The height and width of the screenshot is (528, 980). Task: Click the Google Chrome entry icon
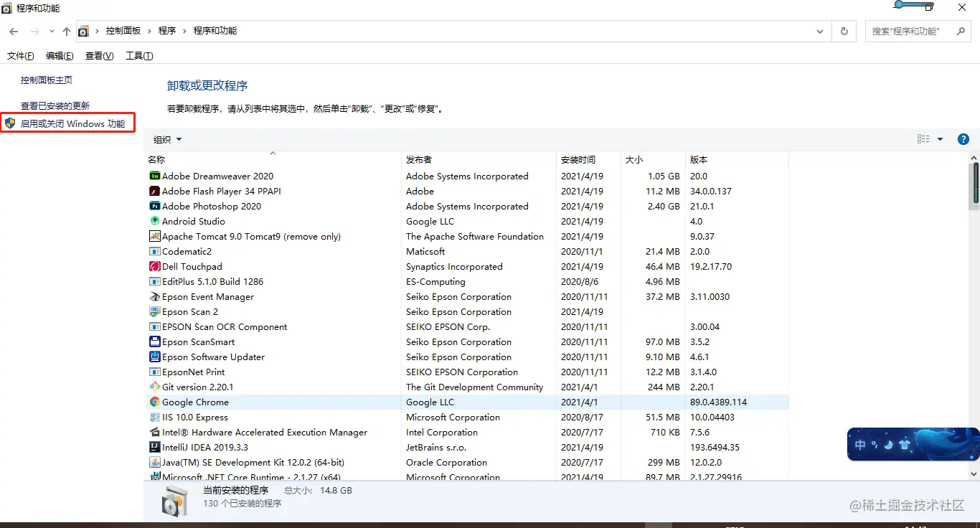tap(154, 402)
